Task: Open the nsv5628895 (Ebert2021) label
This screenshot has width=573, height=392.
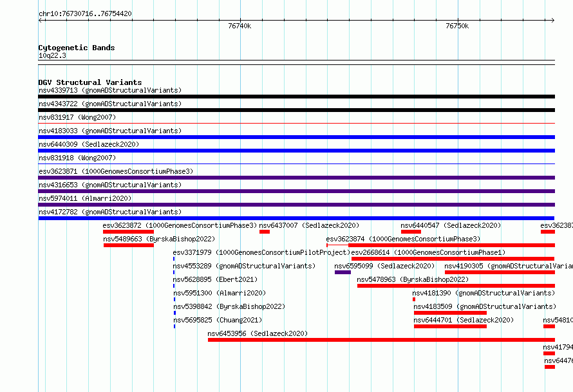Action: pos(215,279)
